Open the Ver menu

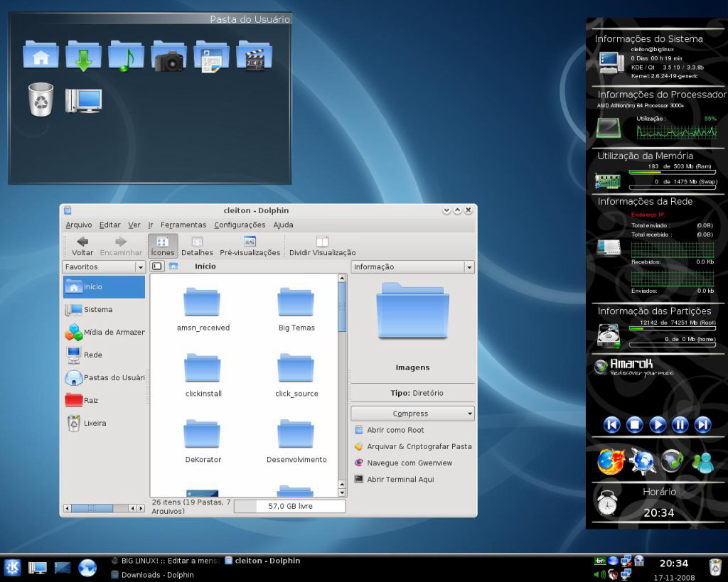pos(134,225)
